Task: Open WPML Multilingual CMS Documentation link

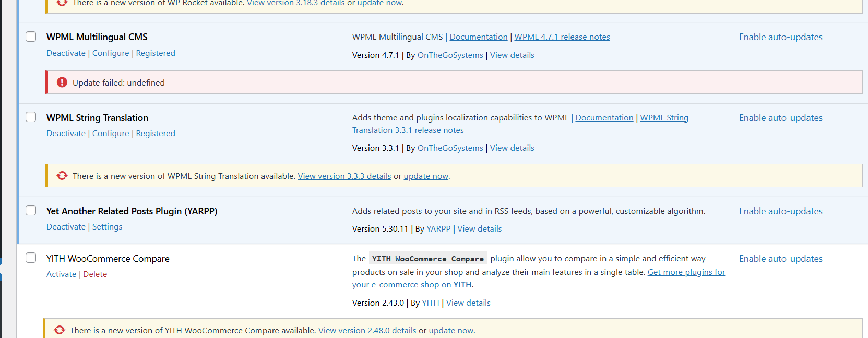Action: (x=479, y=37)
